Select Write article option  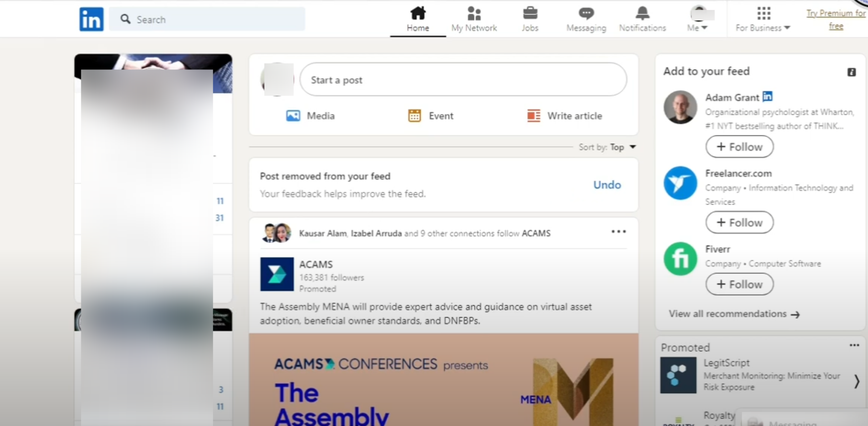coord(565,116)
